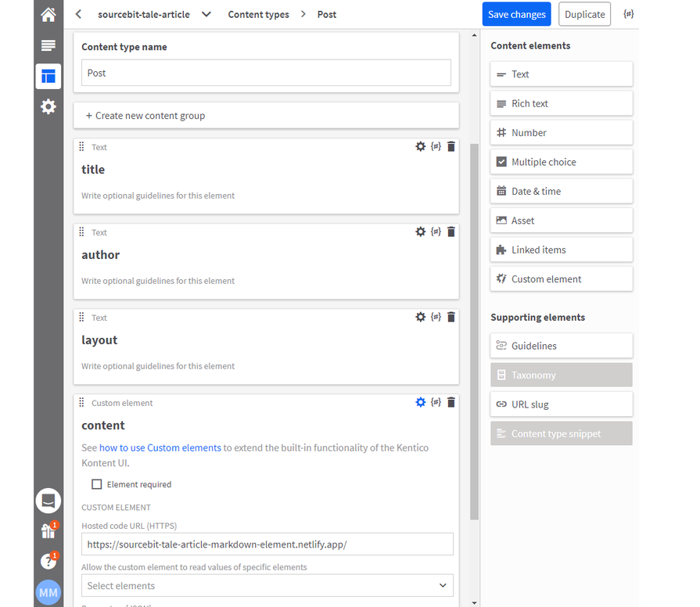This screenshot has height=607, width=700.
Task: Click the scrollbar up arrow
Action: pyautogui.click(x=474, y=35)
